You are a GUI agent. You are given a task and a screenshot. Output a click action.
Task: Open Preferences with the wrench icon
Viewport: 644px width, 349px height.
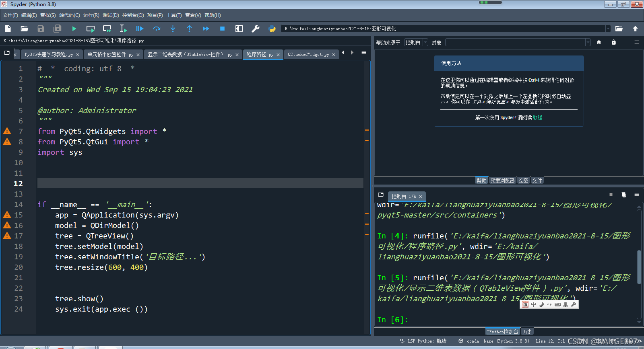point(255,29)
